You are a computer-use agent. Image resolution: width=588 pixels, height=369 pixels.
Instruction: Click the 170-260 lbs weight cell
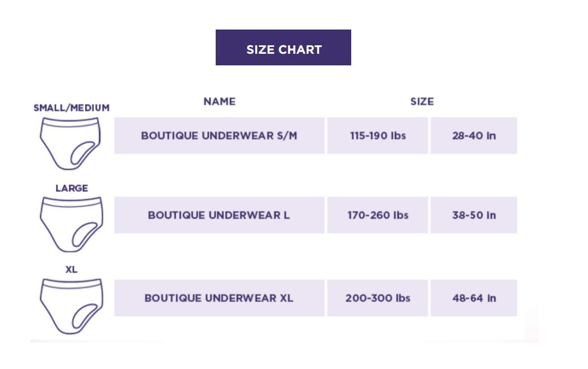pos(378,215)
